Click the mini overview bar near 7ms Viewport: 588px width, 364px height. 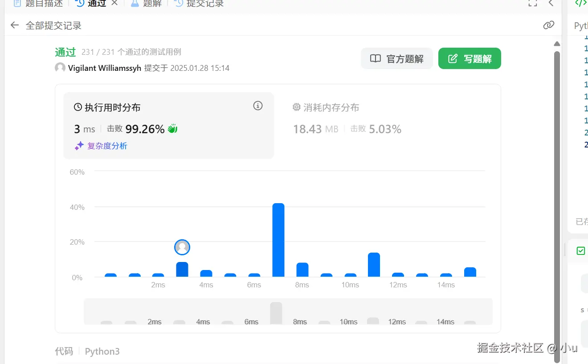[276, 313]
